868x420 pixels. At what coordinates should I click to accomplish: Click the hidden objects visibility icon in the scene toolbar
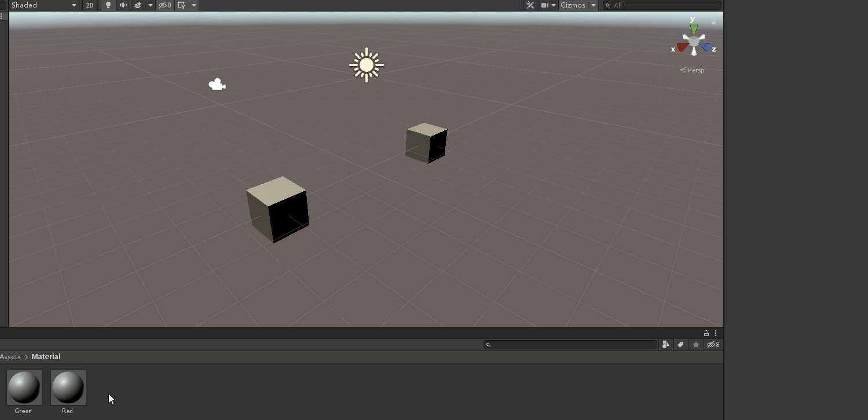point(165,5)
